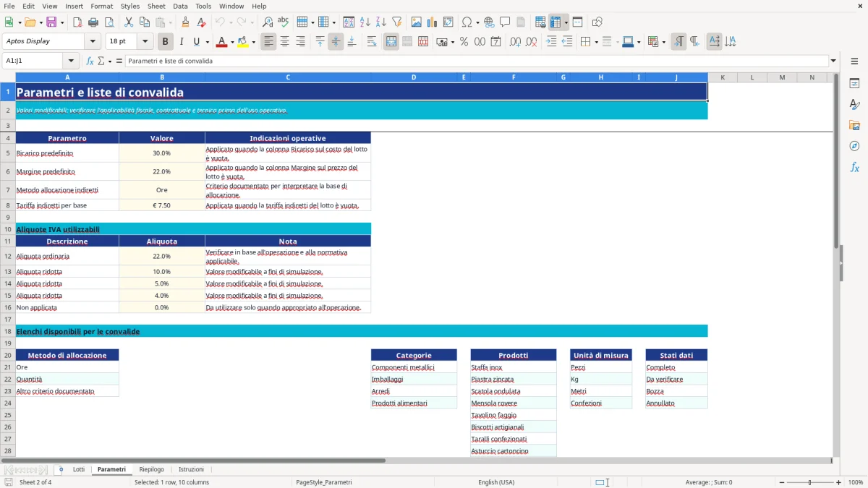Apply the red font color
Viewport: 868px width, 488px height.
click(222, 42)
